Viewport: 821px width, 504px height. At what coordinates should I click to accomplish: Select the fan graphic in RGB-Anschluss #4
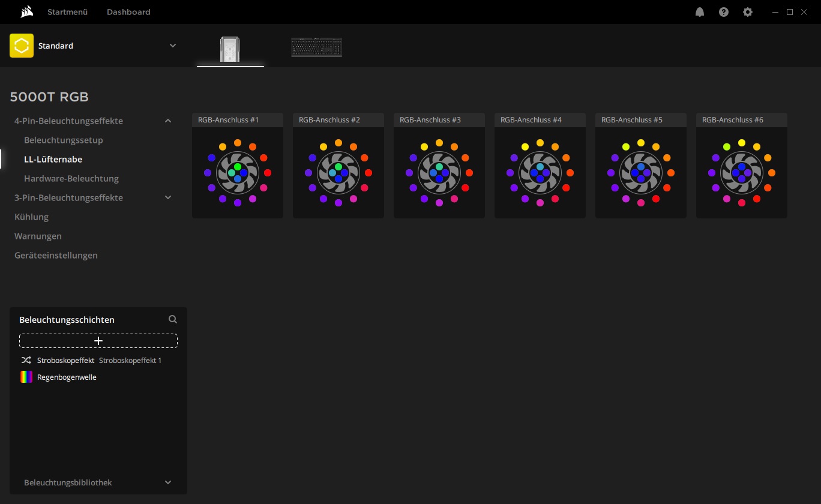(540, 173)
